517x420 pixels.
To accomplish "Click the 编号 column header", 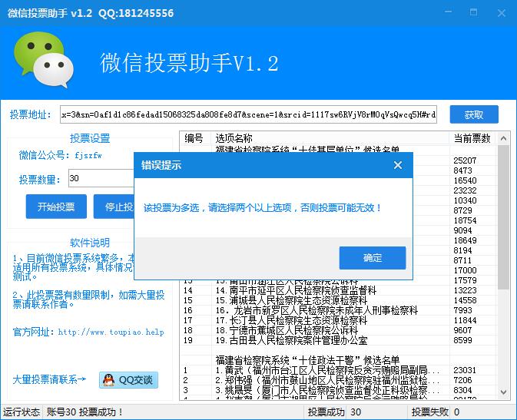I will click(194, 138).
